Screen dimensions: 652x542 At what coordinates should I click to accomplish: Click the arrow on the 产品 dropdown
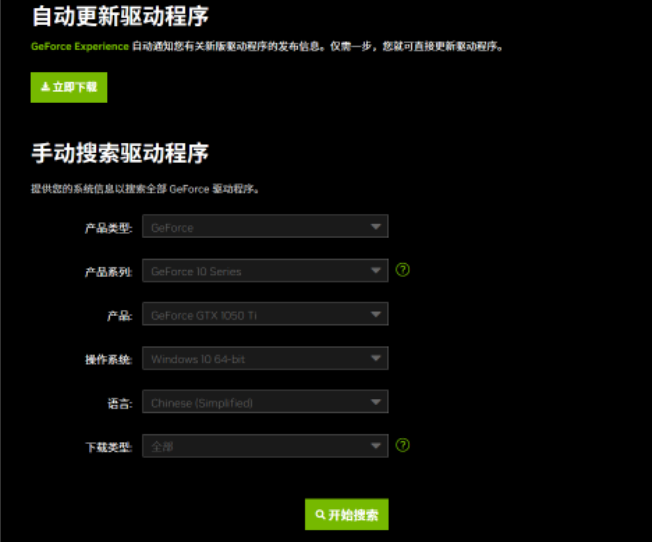[376, 315]
